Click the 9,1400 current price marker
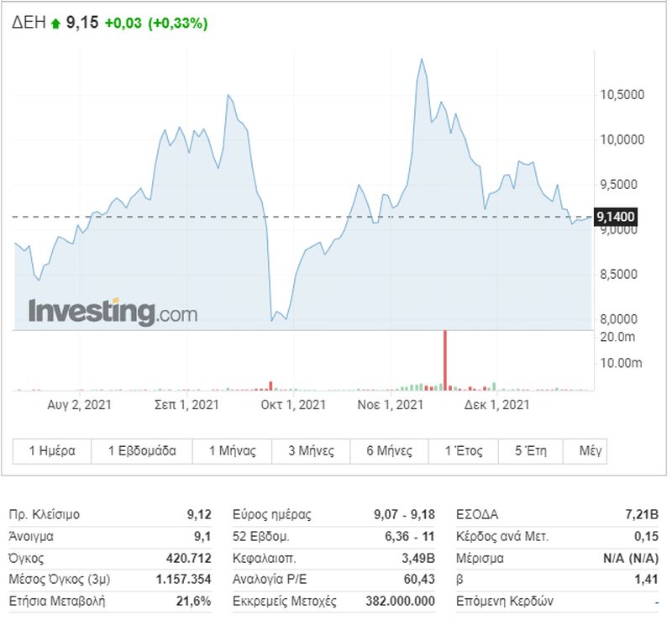Image resolution: width=672 pixels, height=620 pixels. click(616, 217)
